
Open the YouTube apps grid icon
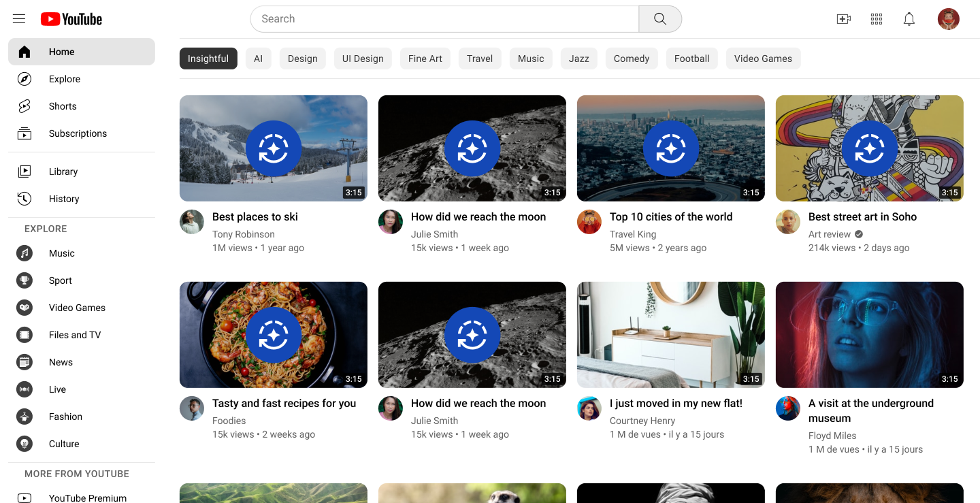pyautogui.click(x=877, y=19)
